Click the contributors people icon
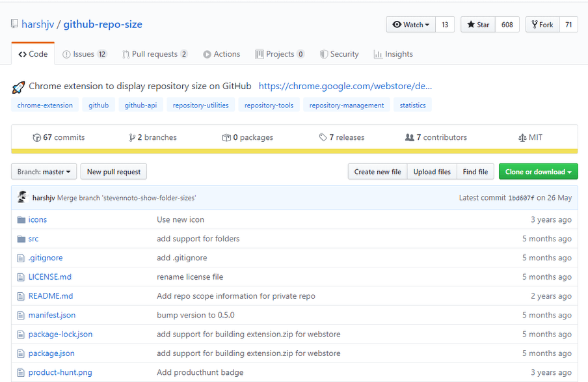 [x=410, y=137]
